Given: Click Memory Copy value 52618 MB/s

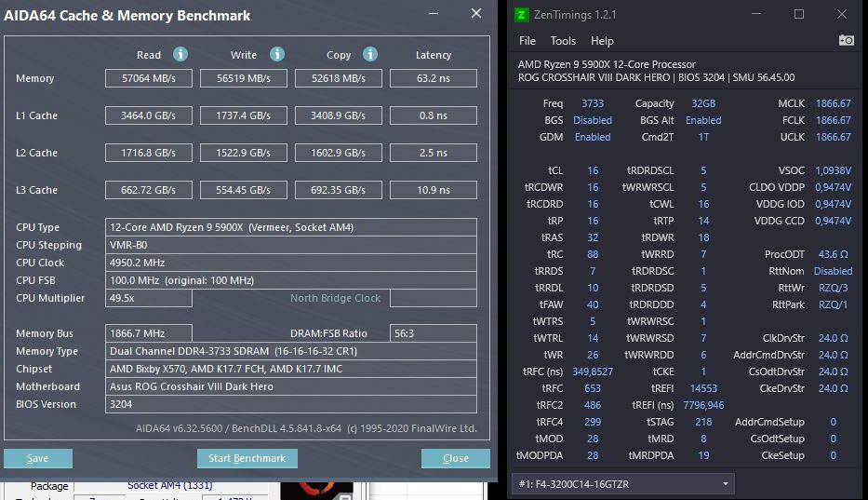Looking at the screenshot, I should point(339,78).
